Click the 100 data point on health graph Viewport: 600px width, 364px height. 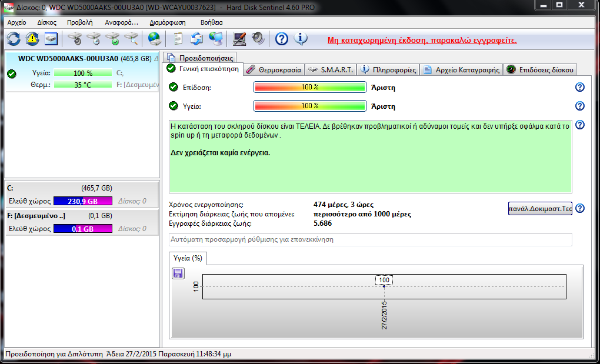point(384,286)
